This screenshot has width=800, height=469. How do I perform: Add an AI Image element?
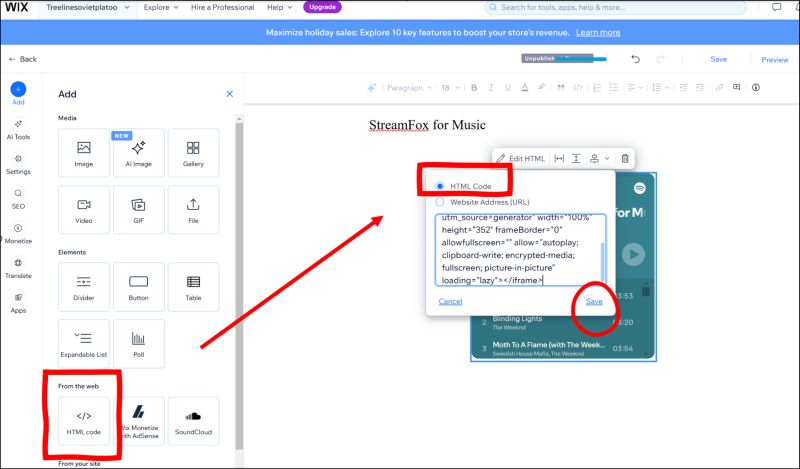tap(139, 153)
